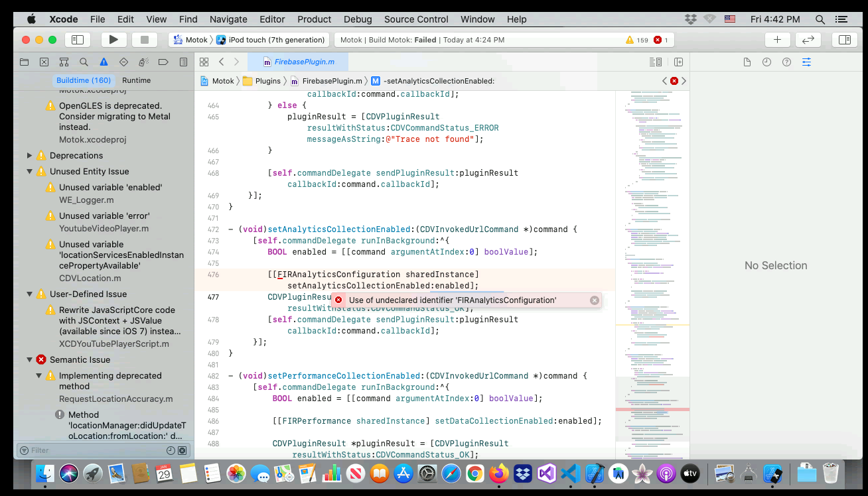Open the Library with the plus button
The height and width of the screenshot is (496, 868).
[777, 40]
